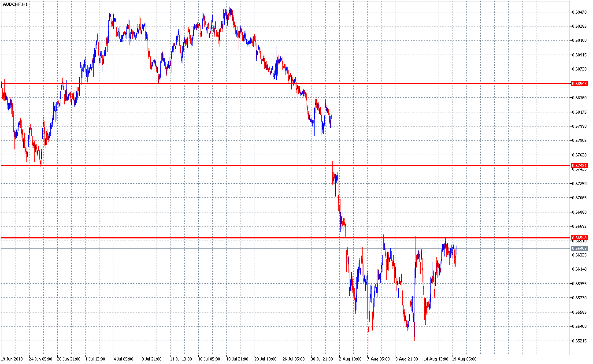Select the red horizontal line at 0.67481

pos(285,166)
